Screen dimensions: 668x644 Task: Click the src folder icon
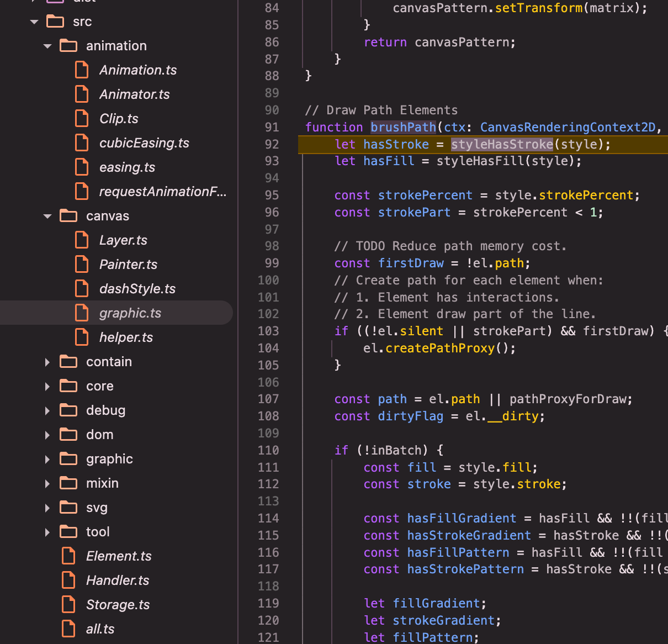(x=55, y=22)
